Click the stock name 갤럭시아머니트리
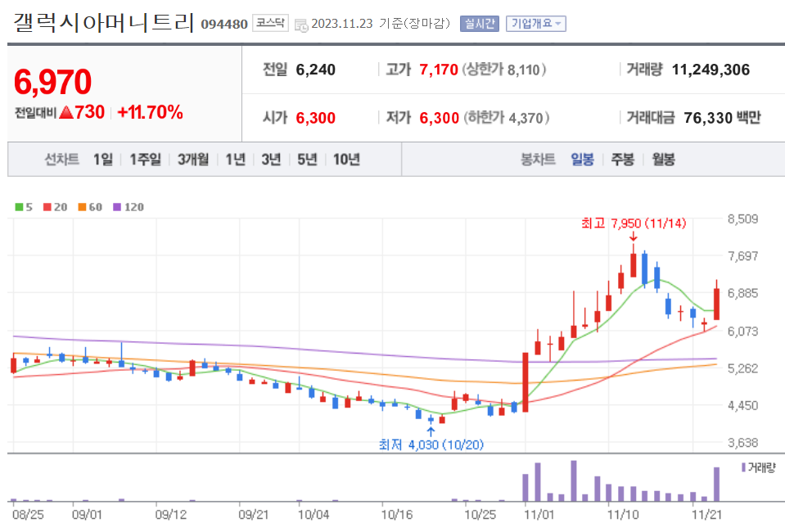The height and width of the screenshot is (532, 785). (103, 22)
